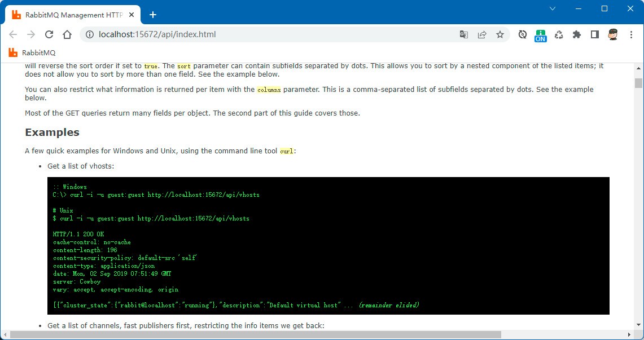Screen dimensions: 644x340
Task: Open the user profile avatar
Action: [613, 34]
